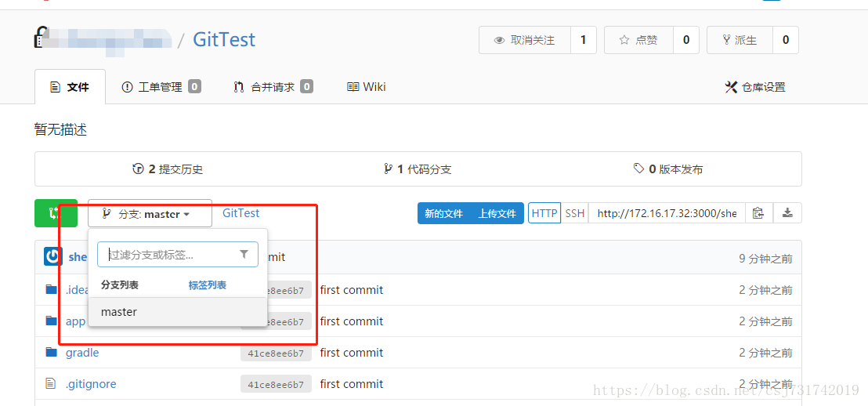Click the copy repository URL clipboard icon
868x406 pixels.
[x=758, y=212]
